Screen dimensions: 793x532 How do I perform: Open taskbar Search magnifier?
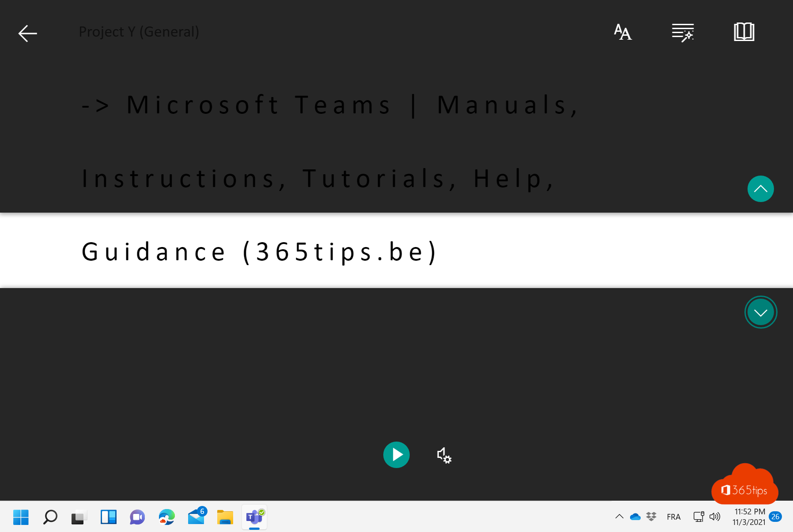[x=50, y=517]
